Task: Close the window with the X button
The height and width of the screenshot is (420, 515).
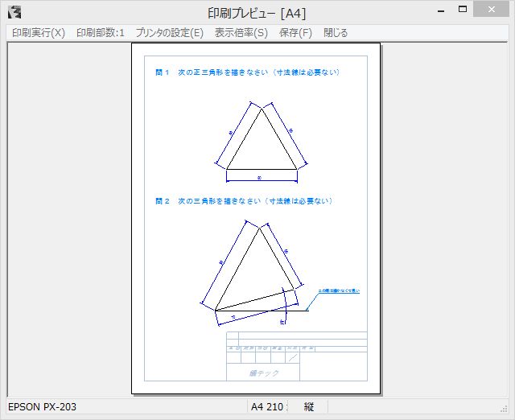Action: (492, 10)
